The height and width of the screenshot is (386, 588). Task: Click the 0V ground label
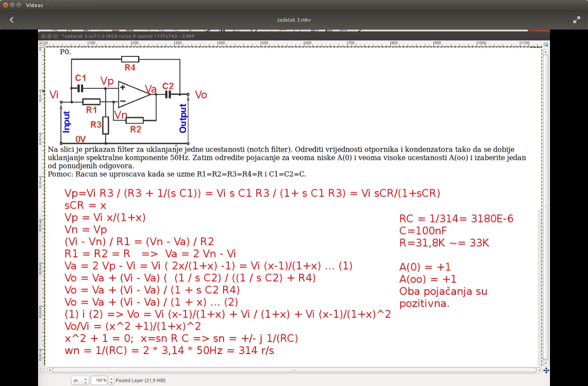pyautogui.click(x=81, y=139)
